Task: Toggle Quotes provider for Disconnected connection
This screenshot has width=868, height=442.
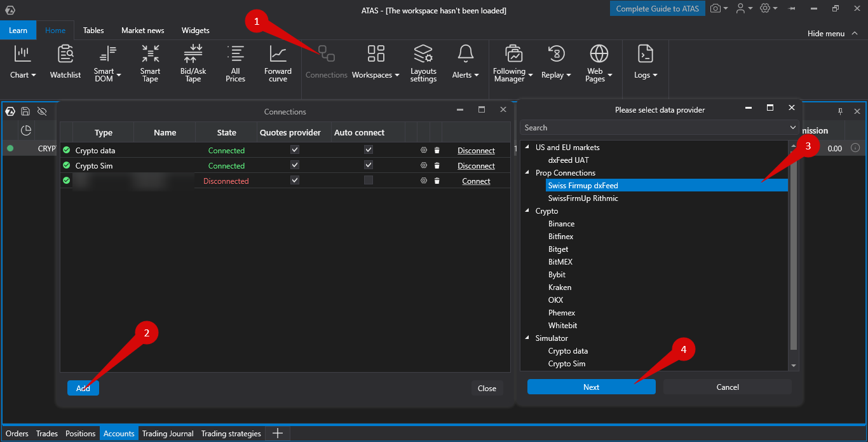Action: [294, 180]
